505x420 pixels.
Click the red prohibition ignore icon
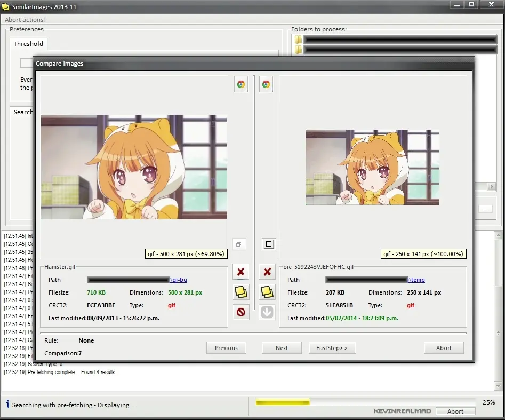tap(241, 312)
